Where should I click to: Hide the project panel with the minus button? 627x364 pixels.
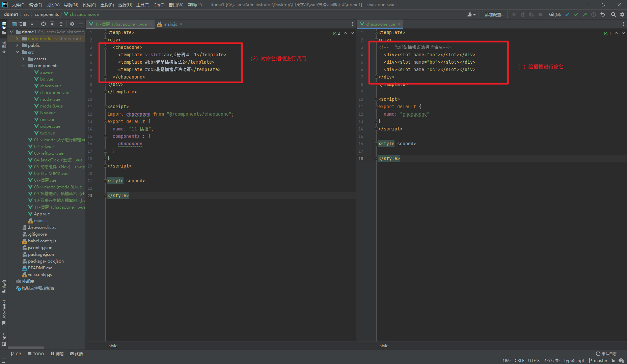[81, 24]
